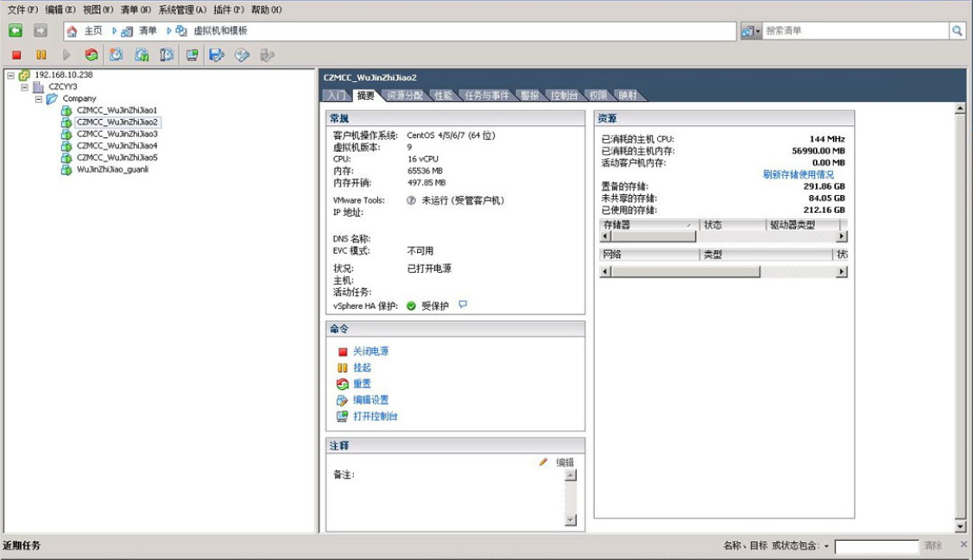Switch to the 控制台 tab

pos(564,96)
